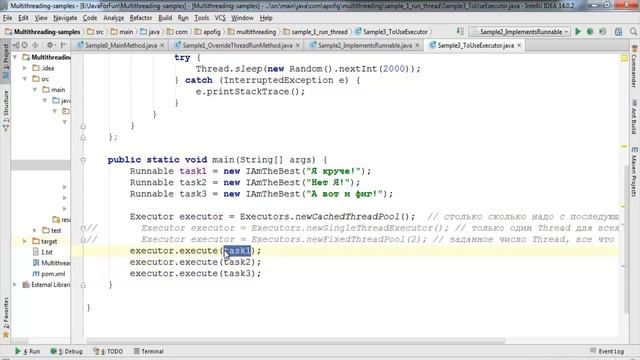The width and height of the screenshot is (640, 360).
Task: Click the editor vertical scrollbar thumb
Action: tap(627, 241)
